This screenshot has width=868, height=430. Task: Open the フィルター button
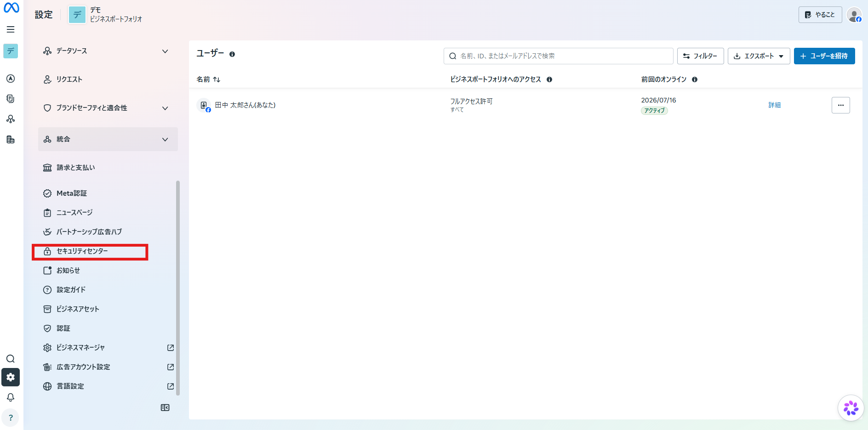pyautogui.click(x=701, y=56)
